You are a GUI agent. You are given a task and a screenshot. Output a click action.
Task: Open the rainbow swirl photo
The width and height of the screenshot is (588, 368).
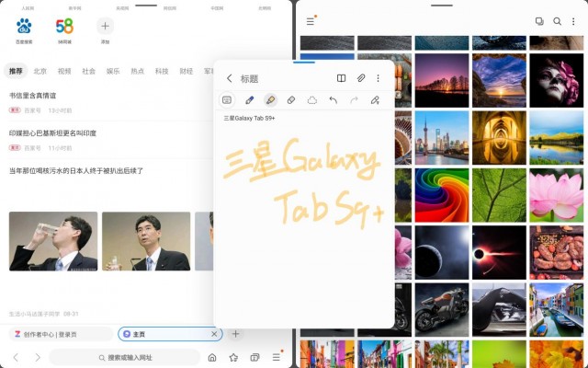tap(442, 195)
